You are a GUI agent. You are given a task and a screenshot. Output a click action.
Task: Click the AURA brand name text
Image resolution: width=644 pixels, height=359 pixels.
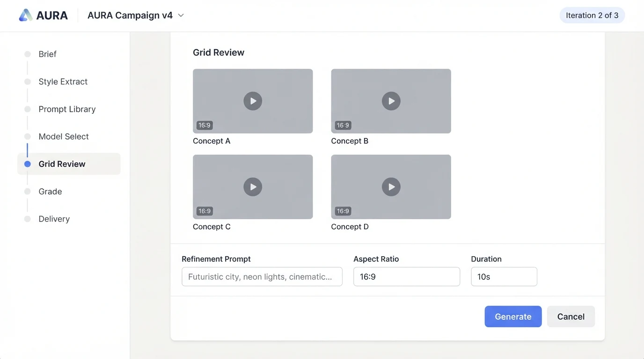52,15
